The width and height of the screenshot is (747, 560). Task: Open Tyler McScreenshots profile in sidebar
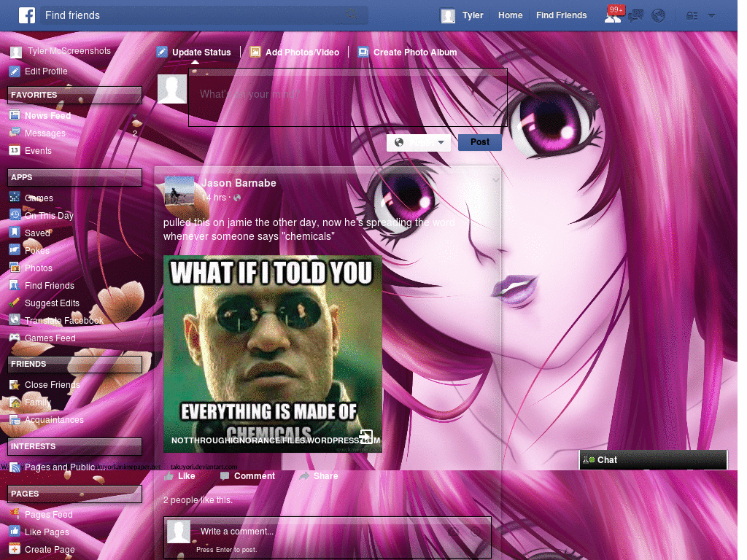(x=69, y=51)
